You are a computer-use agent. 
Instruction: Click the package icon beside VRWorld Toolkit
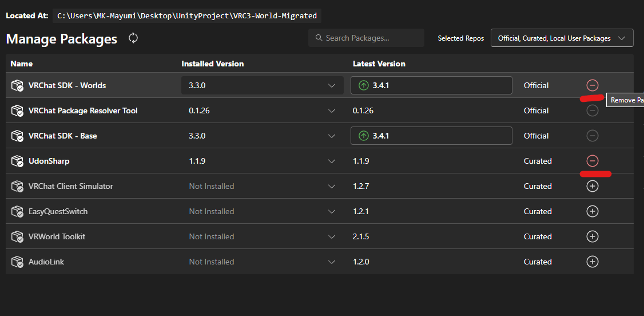[x=17, y=236]
